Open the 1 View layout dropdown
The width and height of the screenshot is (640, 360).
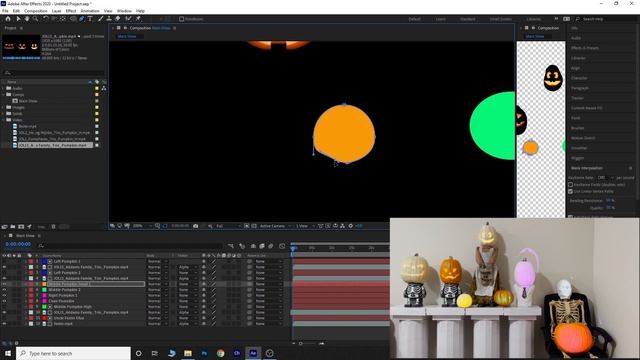pyautogui.click(x=305, y=226)
